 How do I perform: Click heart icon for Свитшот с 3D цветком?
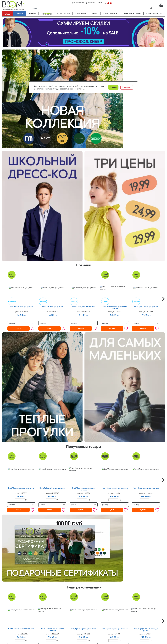(x=126, y=328)
